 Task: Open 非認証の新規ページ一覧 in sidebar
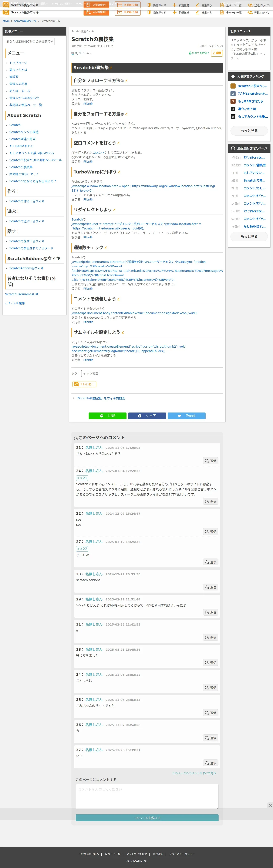point(26,105)
